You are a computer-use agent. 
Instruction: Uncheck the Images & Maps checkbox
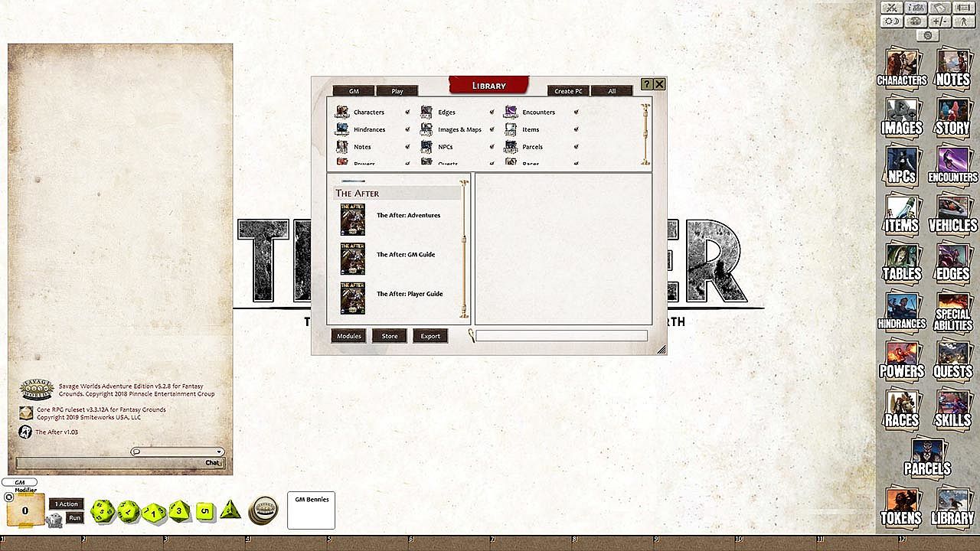click(492, 129)
